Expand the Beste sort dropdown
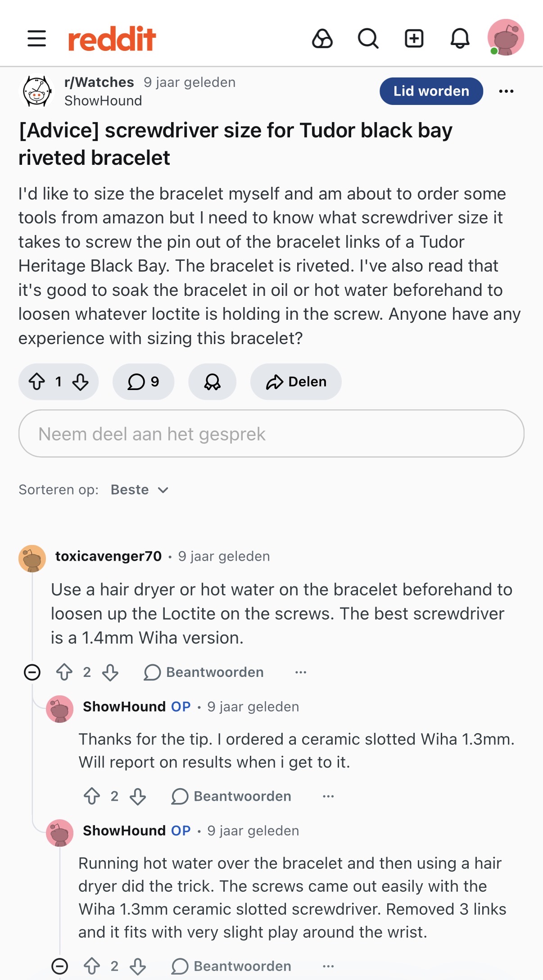Screen dimensions: 543x980 click(x=139, y=490)
